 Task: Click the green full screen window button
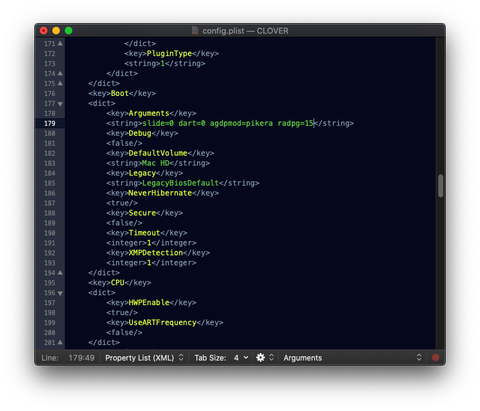coord(69,31)
